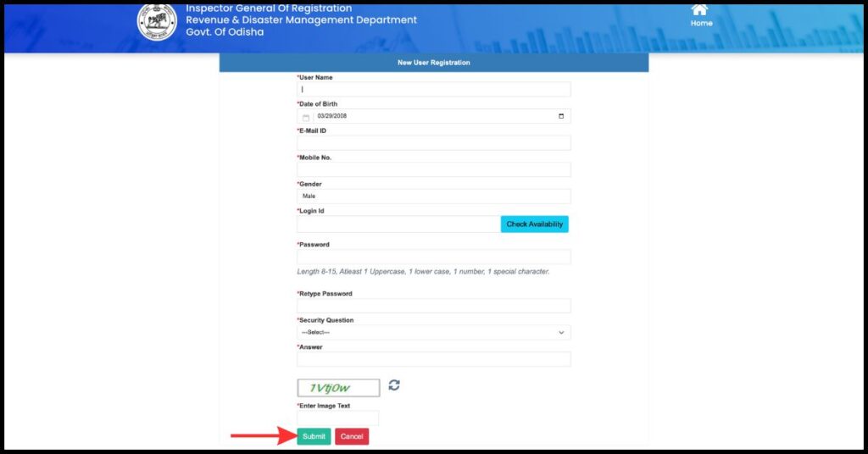Open the date picker calendar icon
Image resolution: width=868 pixels, height=454 pixels.
pyautogui.click(x=561, y=116)
